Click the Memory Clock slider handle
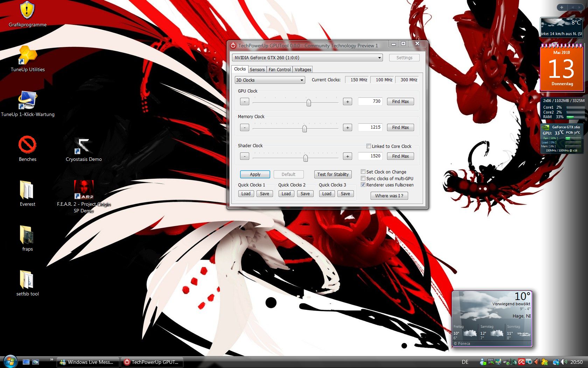 pos(304,129)
